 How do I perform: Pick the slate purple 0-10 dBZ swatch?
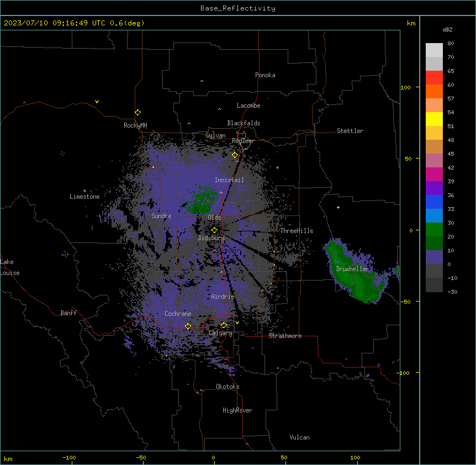(434, 257)
